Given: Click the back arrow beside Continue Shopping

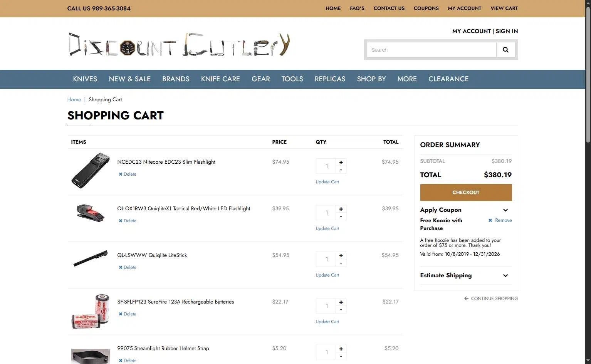Looking at the screenshot, I should [x=466, y=299].
